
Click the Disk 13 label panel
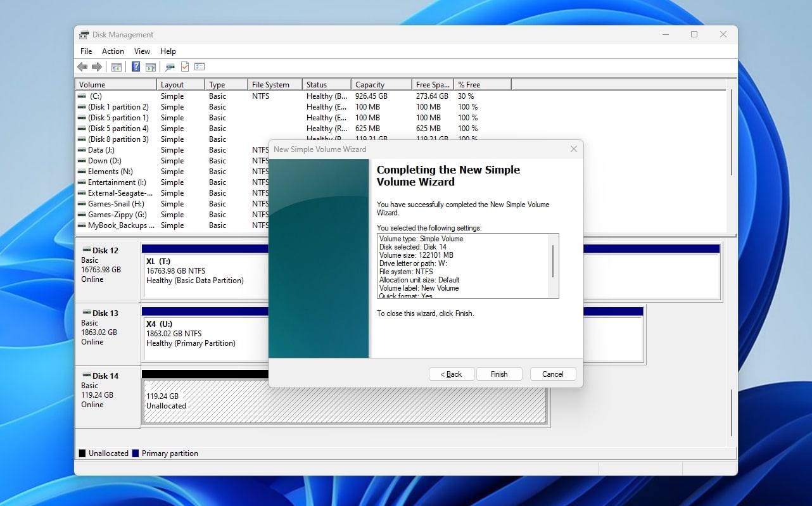pos(107,334)
